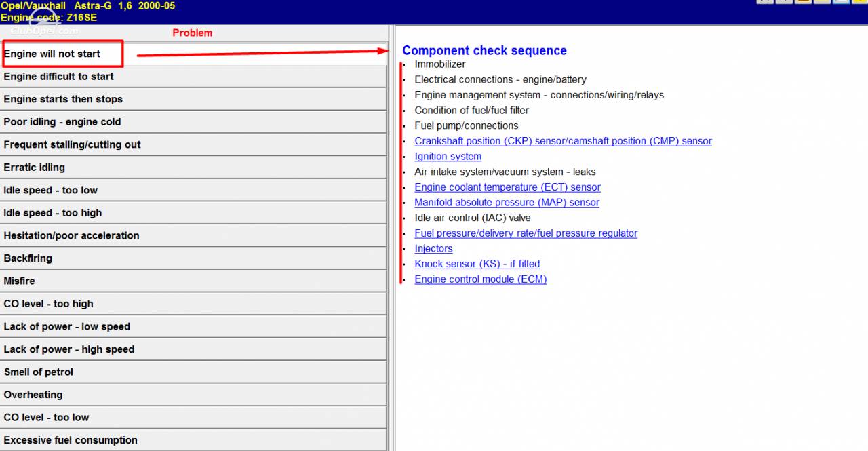Click 'Idle air control (IAC) valve' item
This screenshot has width=868, height=451.
[473, 218]
